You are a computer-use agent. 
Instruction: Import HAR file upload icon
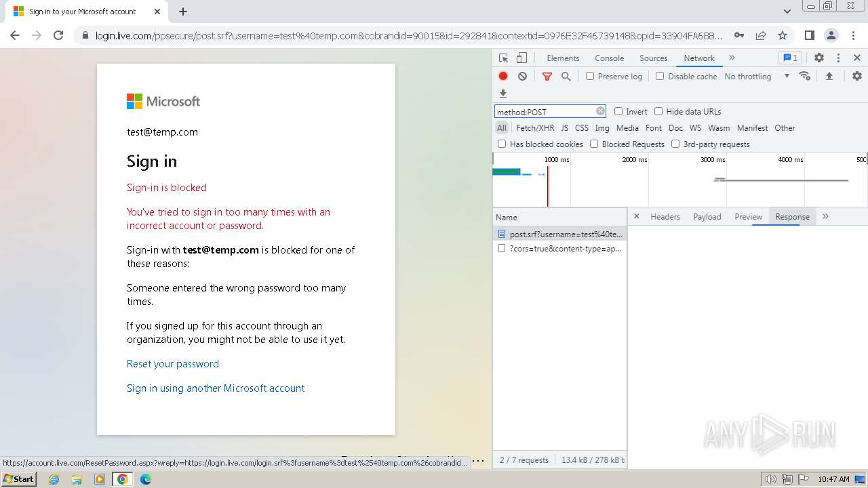click(829, 76)
